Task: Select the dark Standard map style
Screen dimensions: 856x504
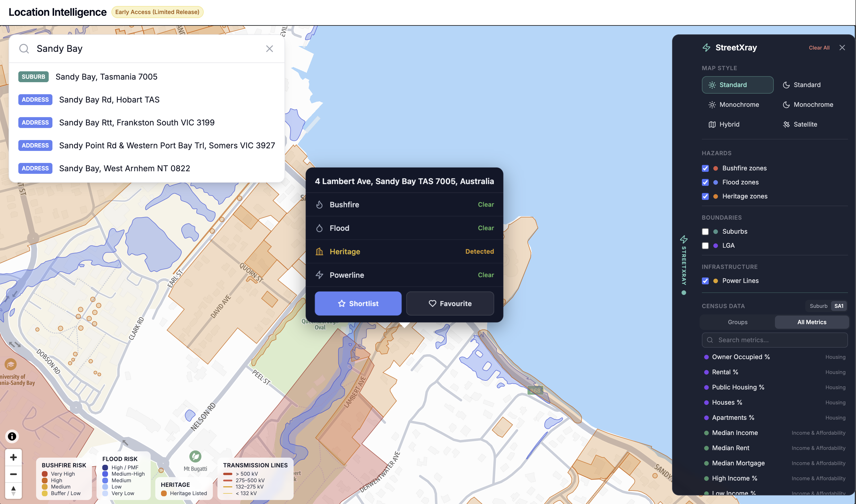Action: click(x=807, y=84)
